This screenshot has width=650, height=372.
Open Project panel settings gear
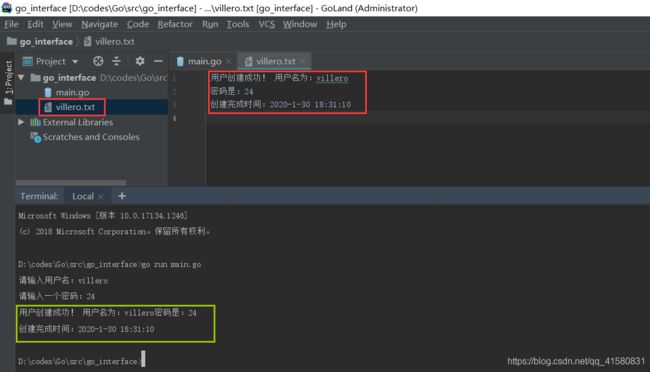[x=140, y=61]
